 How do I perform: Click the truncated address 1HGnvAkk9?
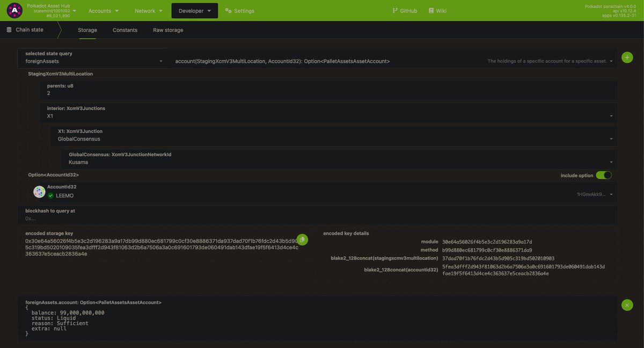[591, 194]
